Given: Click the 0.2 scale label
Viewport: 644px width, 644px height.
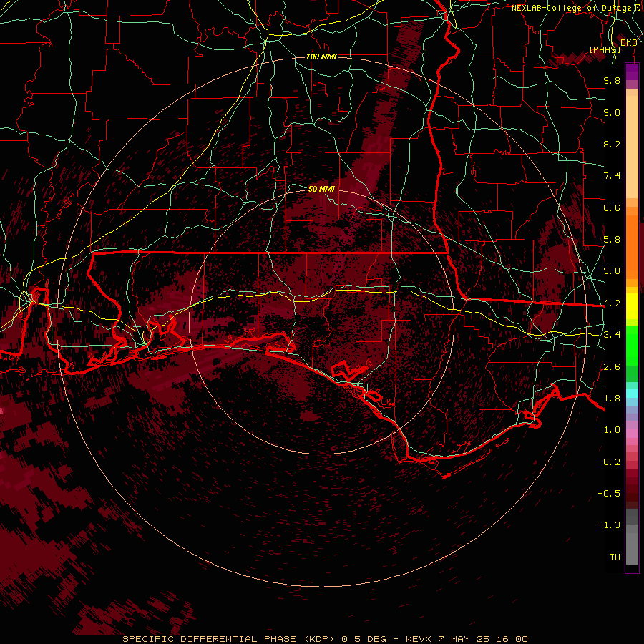Looking at the screenshot, I should click(x=612, y=462).
